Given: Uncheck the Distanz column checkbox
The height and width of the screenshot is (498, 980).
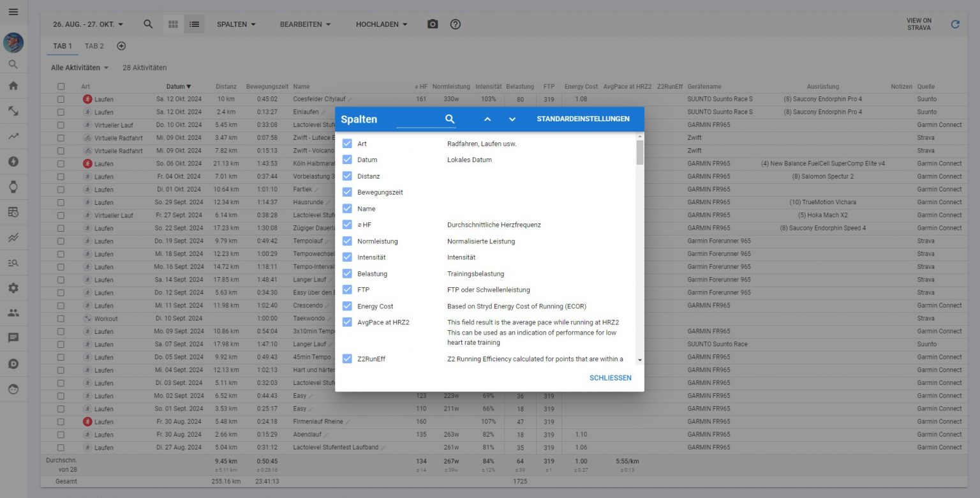Looking at the screenshot, I should click(x=347, y=176).
